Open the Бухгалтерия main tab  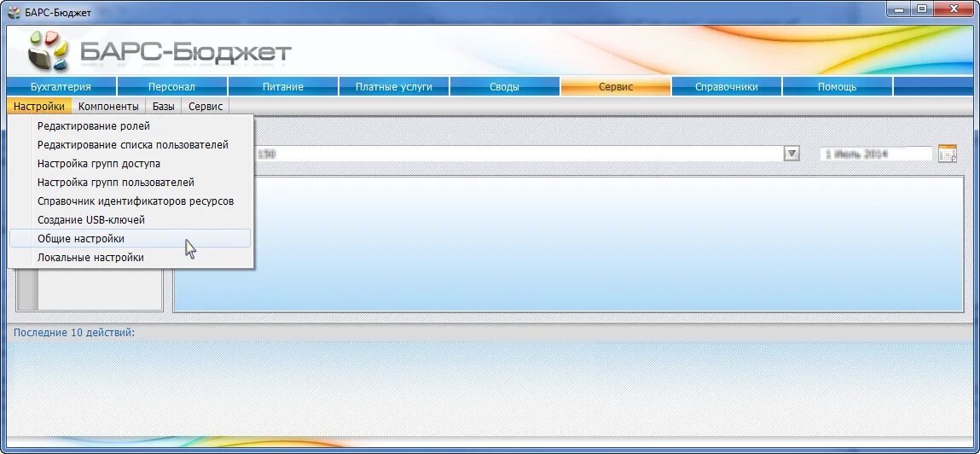click(61, 87)
